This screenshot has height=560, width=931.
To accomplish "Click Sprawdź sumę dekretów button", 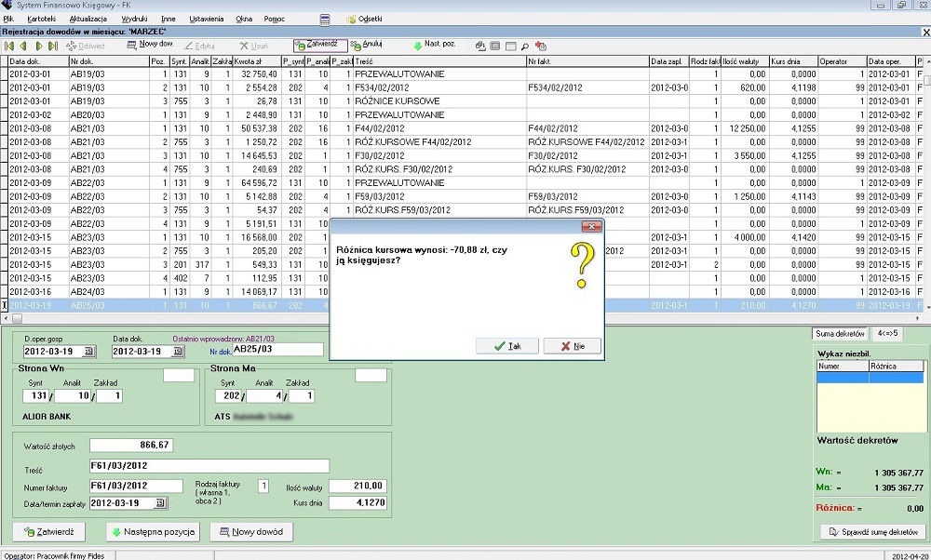I will (873, 532).
